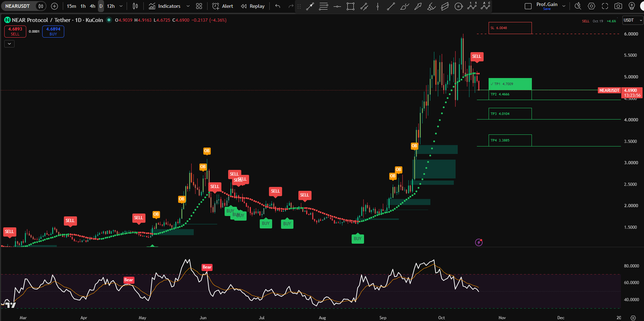The height and width of the screenshot is (321, 644).
Task: Expand the favorite indicators dropdown arrow
Action: click(188, 6)
